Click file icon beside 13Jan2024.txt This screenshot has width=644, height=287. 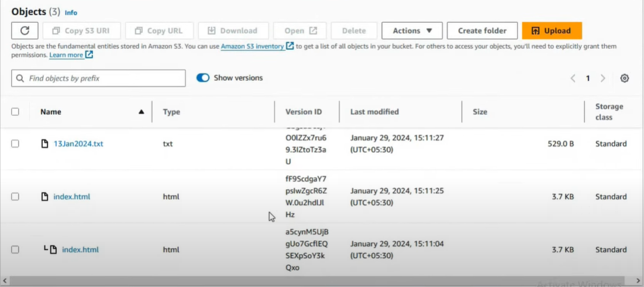coord(45,144)
